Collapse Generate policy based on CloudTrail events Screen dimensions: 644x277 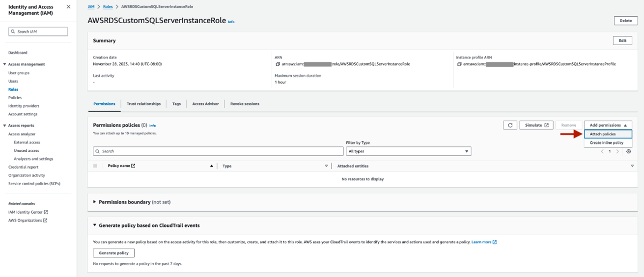pyautogui.click(x=95, y=225)
